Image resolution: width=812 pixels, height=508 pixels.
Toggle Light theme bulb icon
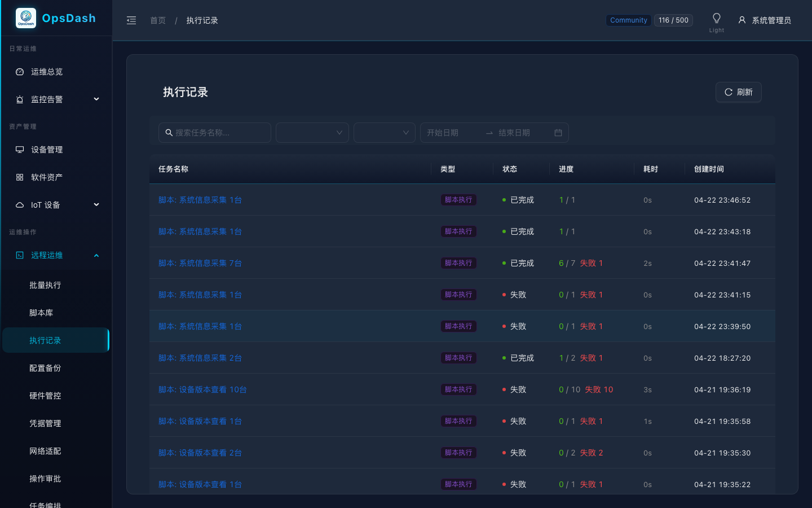pos(717,18)
